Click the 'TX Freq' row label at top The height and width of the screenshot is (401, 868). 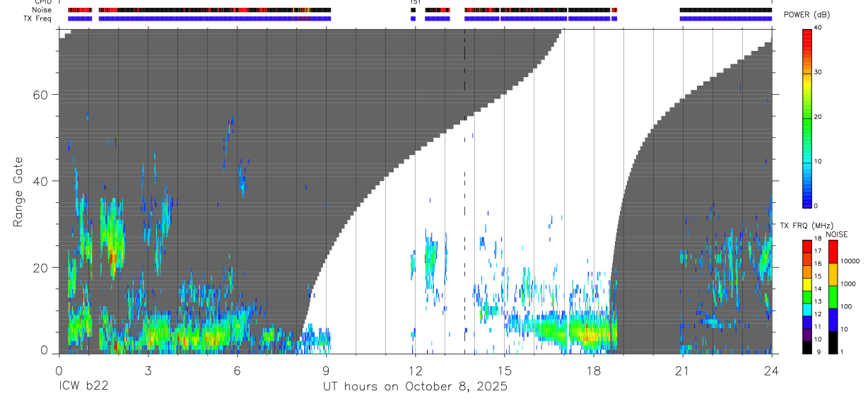click(x=38, y=18)
